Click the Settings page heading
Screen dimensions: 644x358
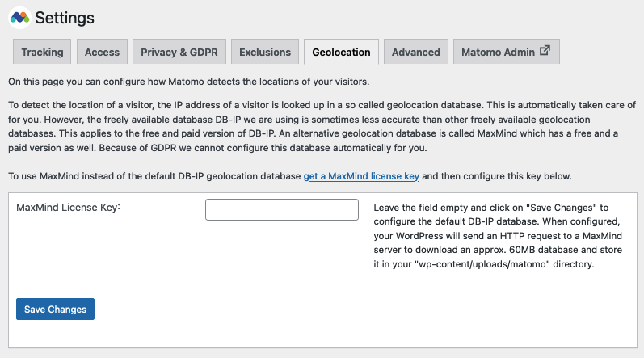(65, 18)
